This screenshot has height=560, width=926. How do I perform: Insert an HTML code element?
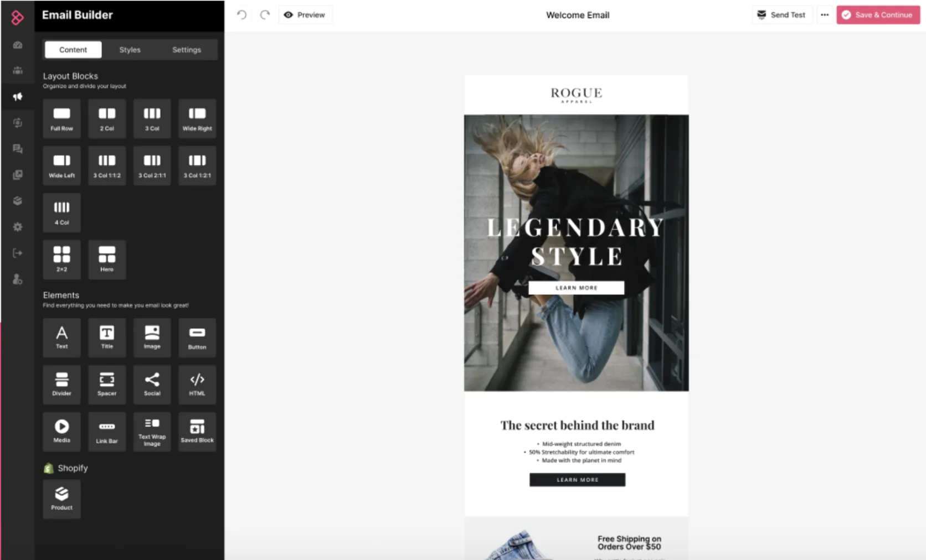pos(197,385)
